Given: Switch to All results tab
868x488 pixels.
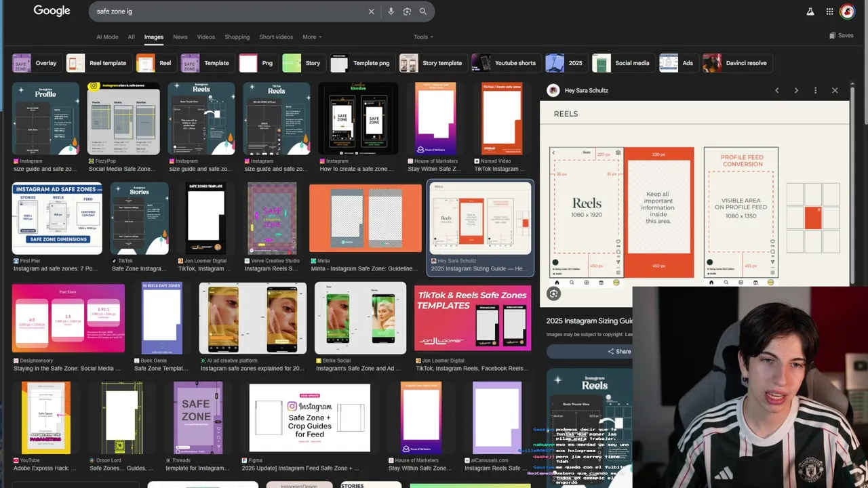Looking at the screenshot, I should (x=131, y=37).
